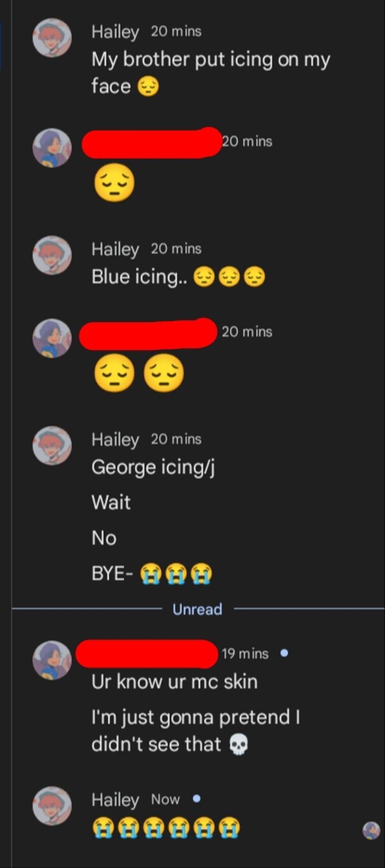Viewport: 385px width, 868px height.
Task: Click the "I'm just gonna pretend I didn't see that" message
Action: (196, 731)
